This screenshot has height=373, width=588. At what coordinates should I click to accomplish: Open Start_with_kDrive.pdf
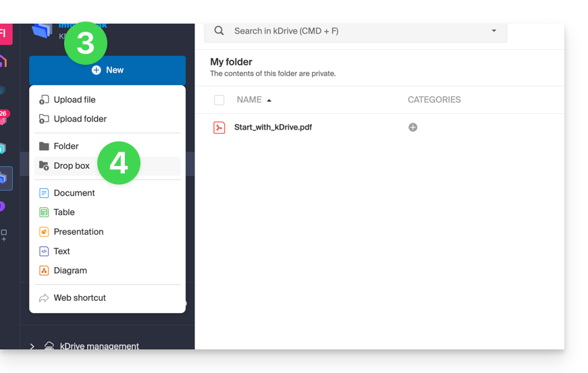tap(273, 127)
